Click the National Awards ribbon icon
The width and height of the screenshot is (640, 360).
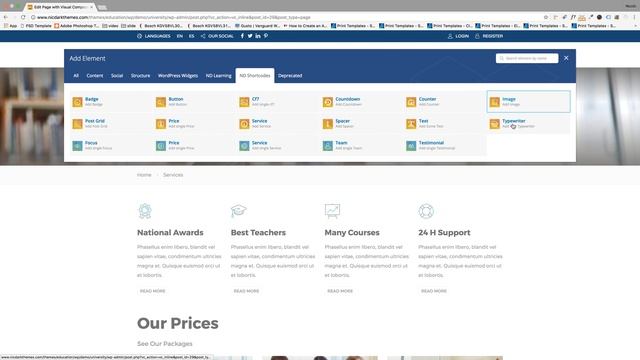coord(145,211)
